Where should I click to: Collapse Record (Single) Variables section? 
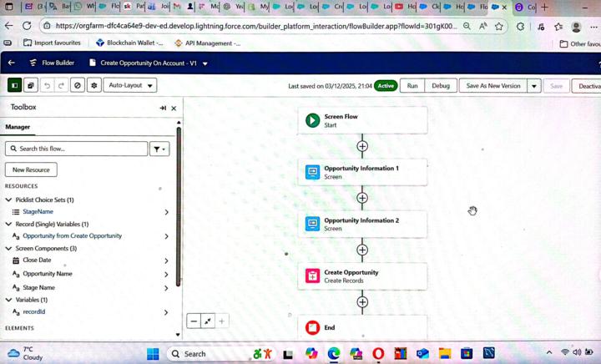[9, 224]
